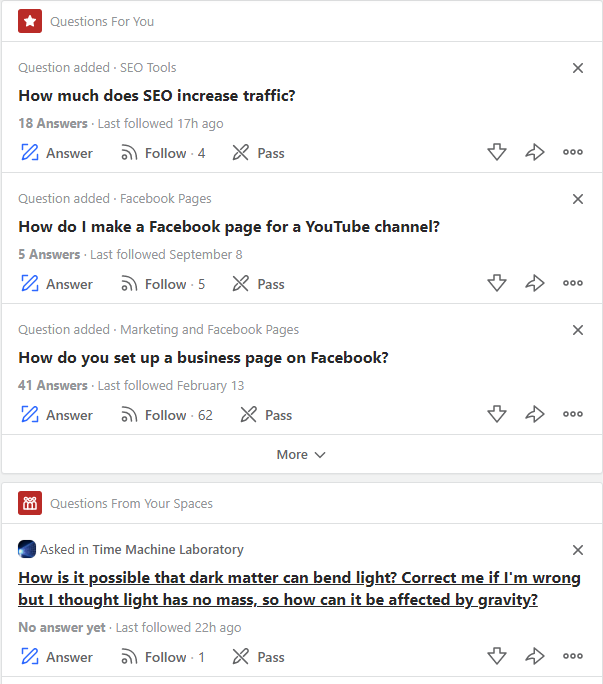Screen dimensions: 603x684
Task: Click the 'Questions From Your Spaces' heading
Action: (131, 503)
